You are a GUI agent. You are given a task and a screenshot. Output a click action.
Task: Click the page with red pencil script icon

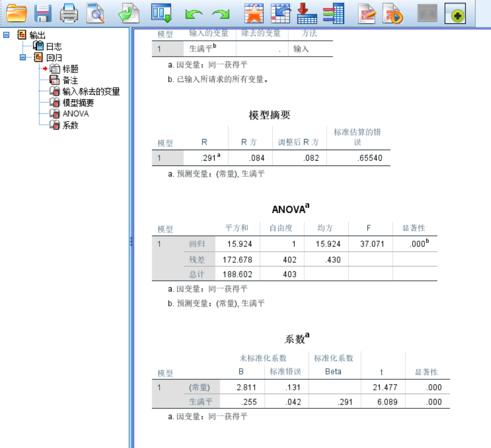pos(367,14)
